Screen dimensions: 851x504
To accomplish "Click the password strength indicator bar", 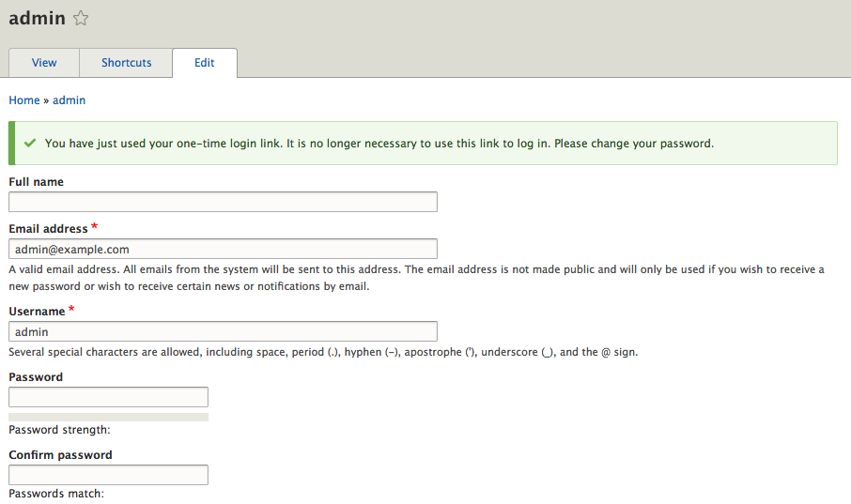I will pyautogui.click(x=108, y=417).
